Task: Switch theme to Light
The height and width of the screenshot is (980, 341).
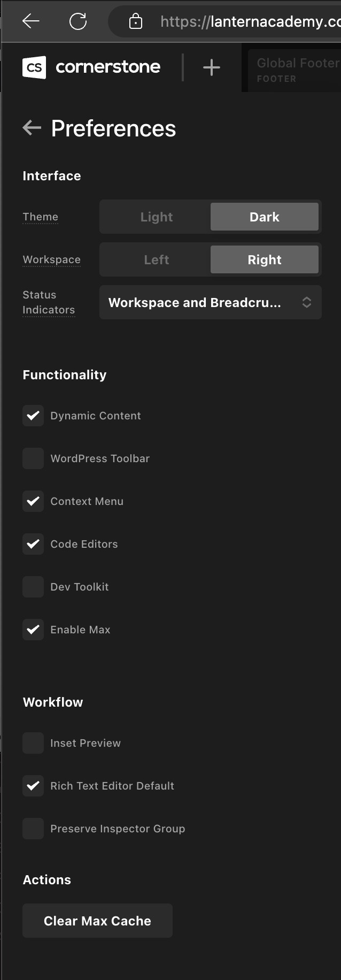Action: tap(156, 217)
